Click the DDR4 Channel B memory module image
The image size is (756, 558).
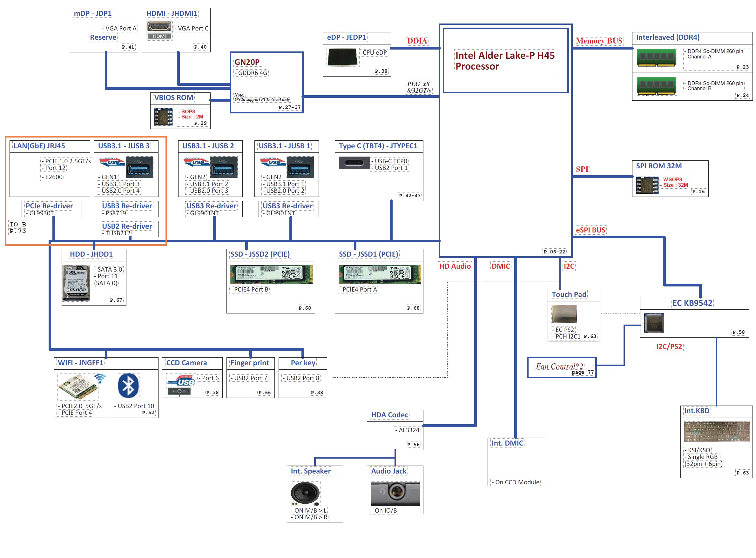[656, 85]
